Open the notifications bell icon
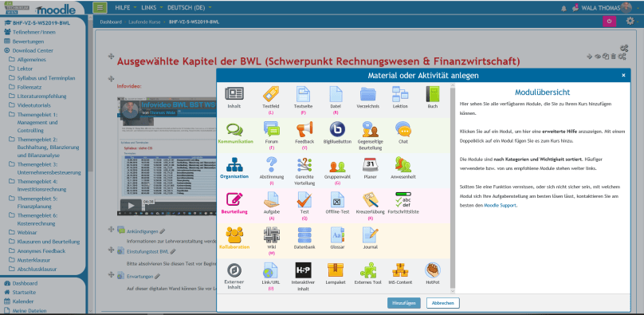This screenshot has height=315, width=644. [563, 8]
